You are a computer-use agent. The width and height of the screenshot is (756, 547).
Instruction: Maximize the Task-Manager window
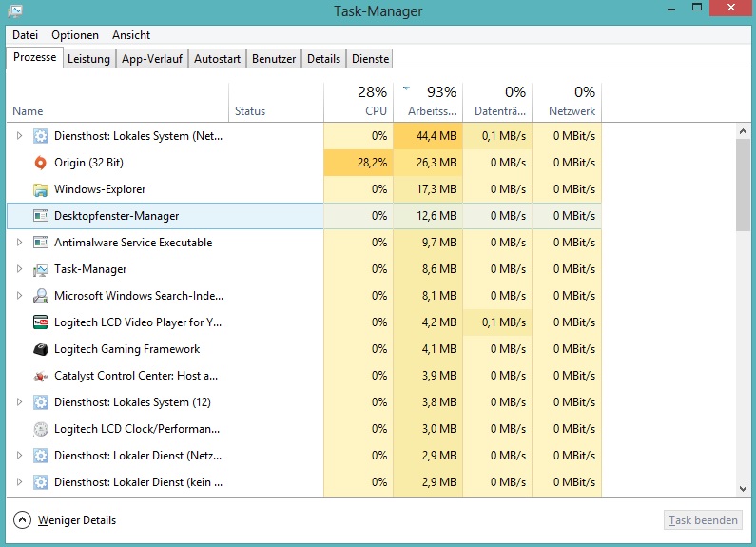tap(697, 8)
